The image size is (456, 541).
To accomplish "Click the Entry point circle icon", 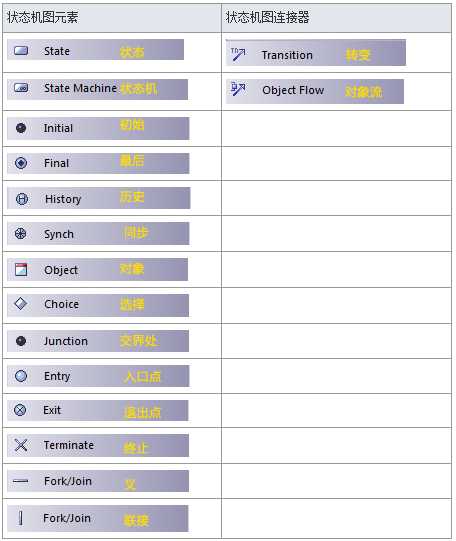I will (x=21, y=376).
